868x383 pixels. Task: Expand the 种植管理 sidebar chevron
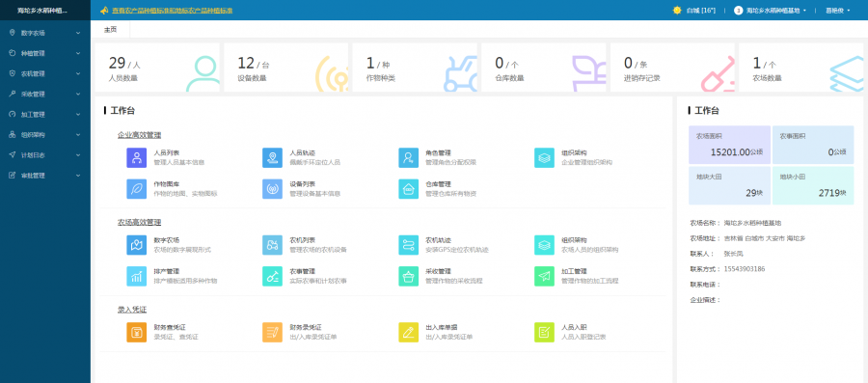tap(78, 53)
